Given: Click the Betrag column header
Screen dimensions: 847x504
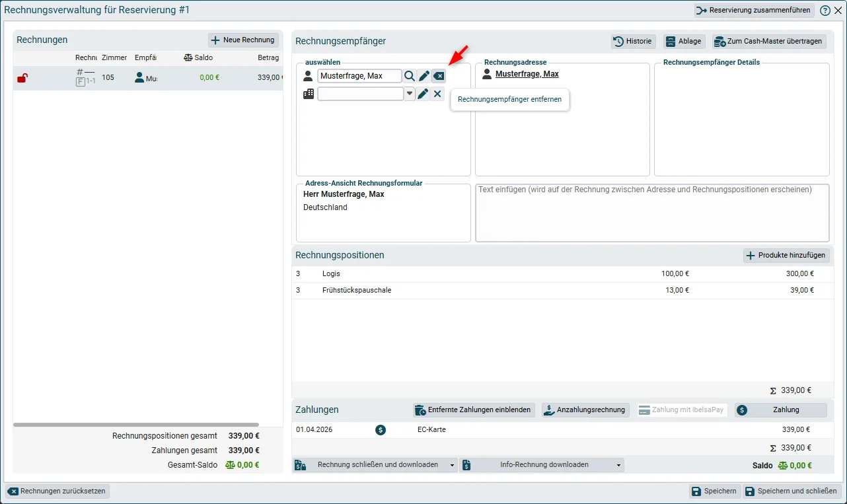Looking at the screenshot, I should (x=268, y=58).
